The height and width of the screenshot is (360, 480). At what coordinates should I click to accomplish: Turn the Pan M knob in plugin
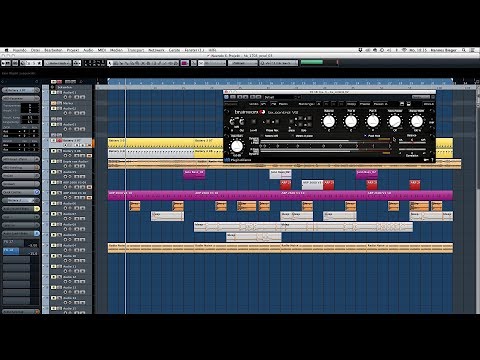click(351, 121)
